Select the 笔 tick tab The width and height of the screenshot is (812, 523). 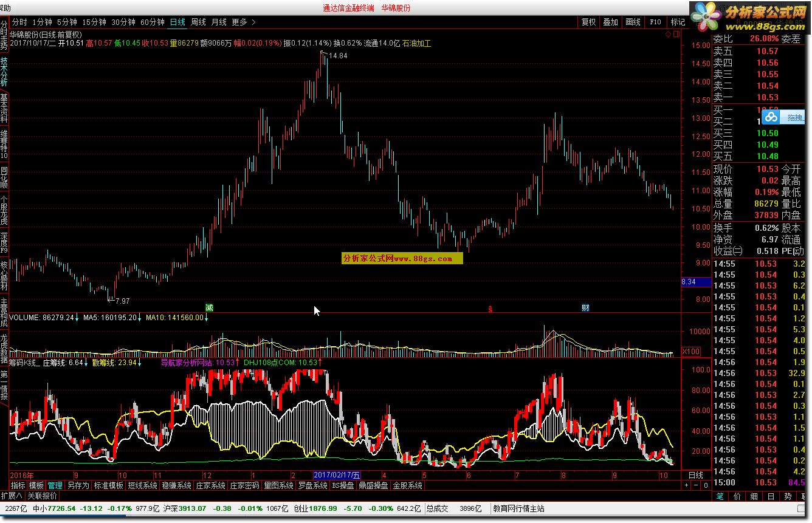[x=721, y=496]
